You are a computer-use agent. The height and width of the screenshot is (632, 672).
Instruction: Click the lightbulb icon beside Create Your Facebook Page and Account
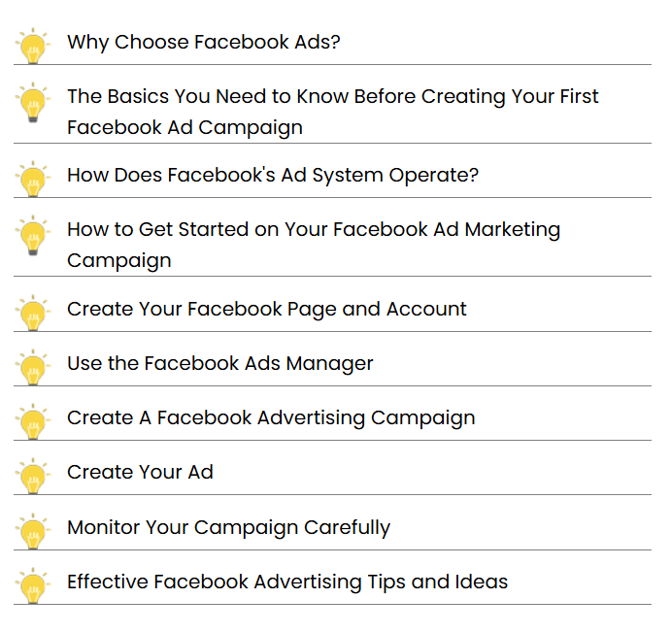coord(33,313)
